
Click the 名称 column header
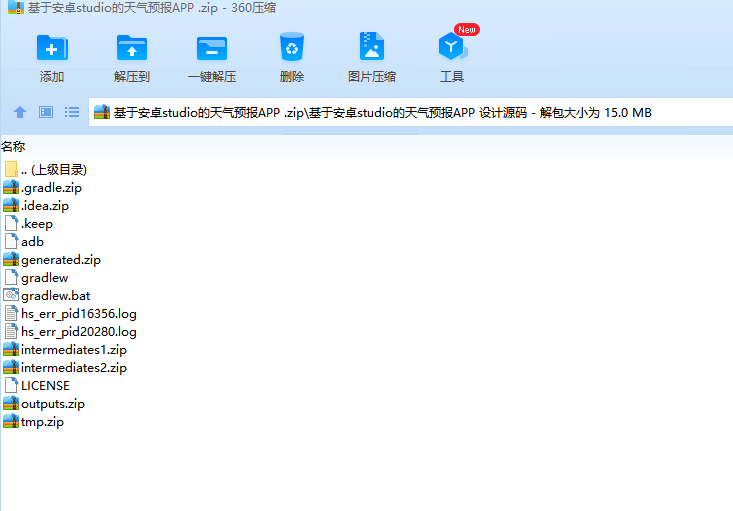click(x=13, y=147)
